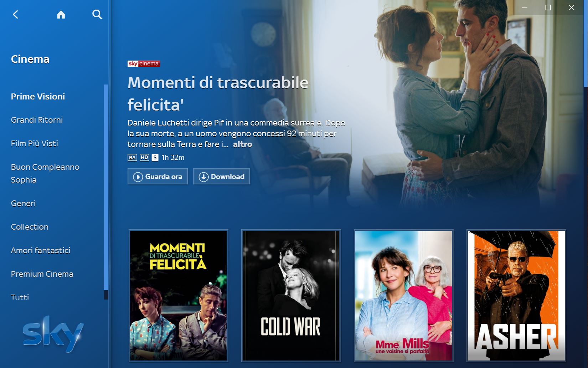
Task: Click the Sky Cinema channel badge
Action: (144, 63)
